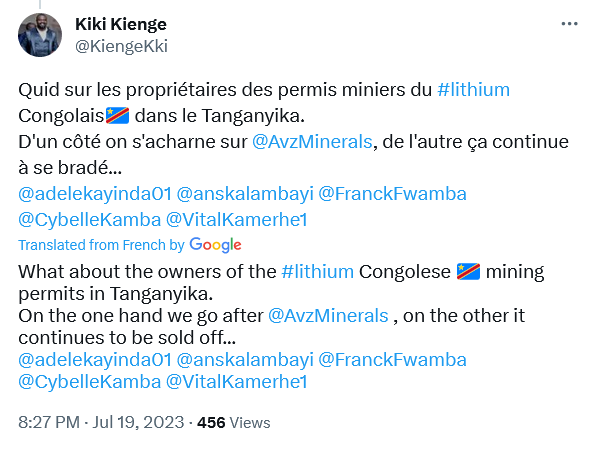Open @adelekayinda01 mention in translated text
The image size is (598, 450).
95,360
